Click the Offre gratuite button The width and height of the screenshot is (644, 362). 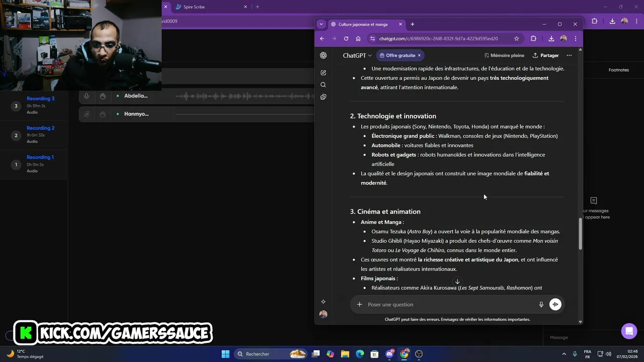(400, 55)
